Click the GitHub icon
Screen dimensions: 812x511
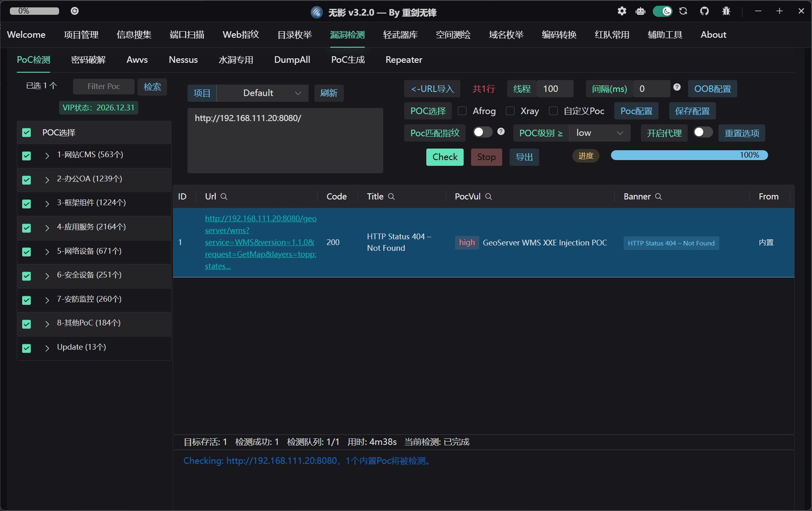point(704,11)
